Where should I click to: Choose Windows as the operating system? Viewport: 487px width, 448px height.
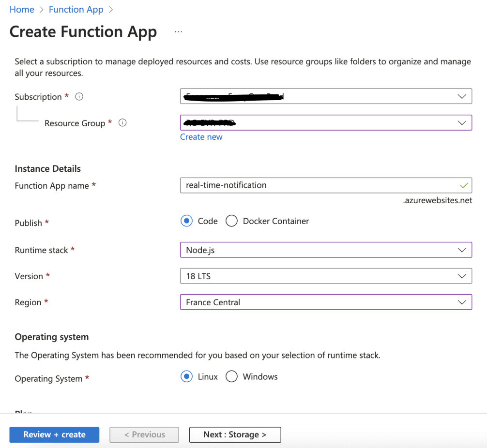[x=231, y=377]
